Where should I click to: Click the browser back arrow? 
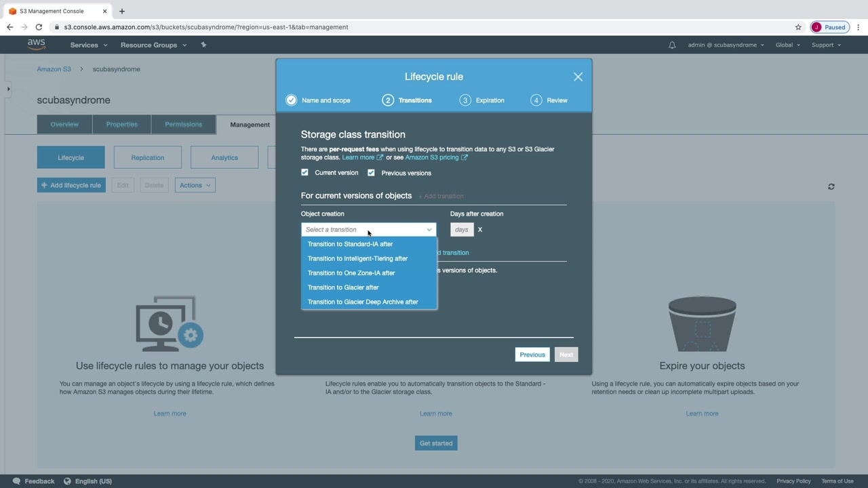(x=9, y=27)
